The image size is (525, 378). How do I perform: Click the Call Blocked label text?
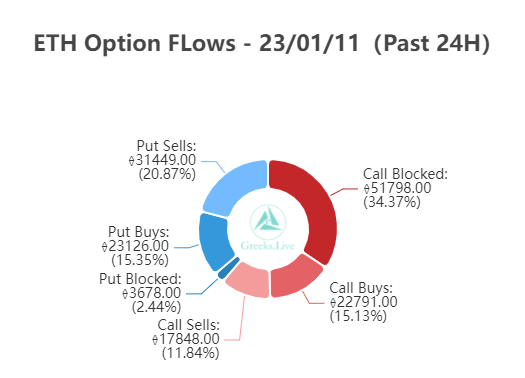[405, 174]
